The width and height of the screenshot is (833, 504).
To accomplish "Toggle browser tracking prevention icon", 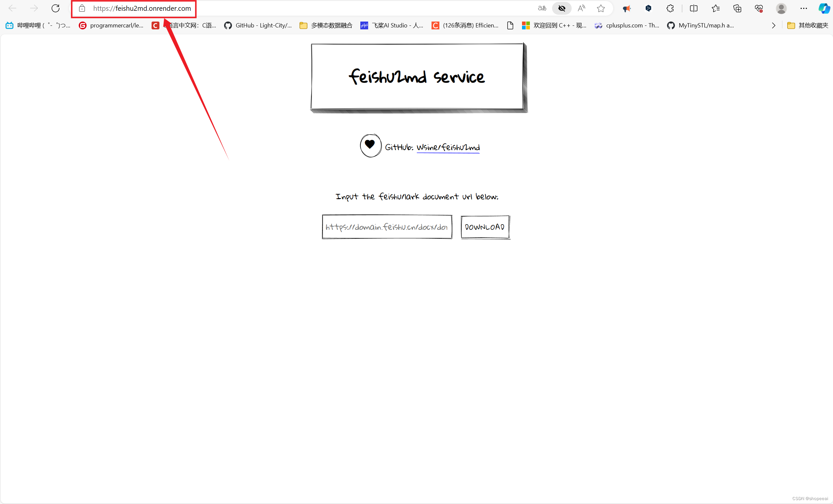I will tap(561, 8).
